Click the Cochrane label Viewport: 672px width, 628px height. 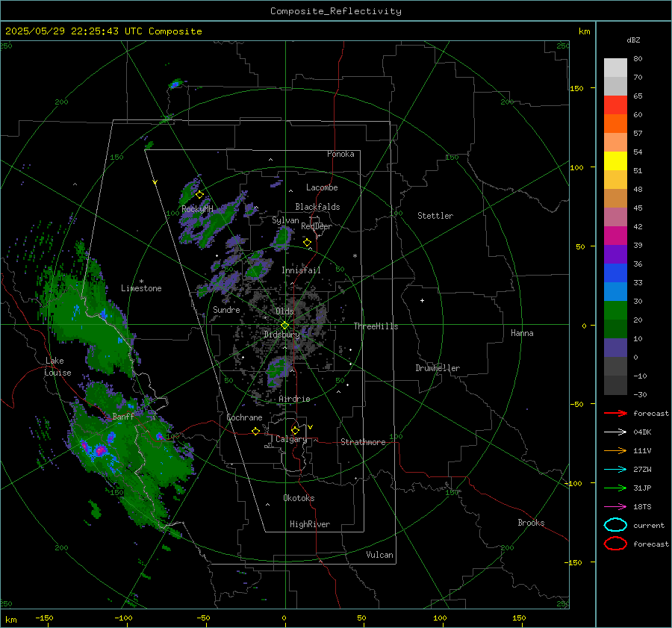click(x=244, y=417)
